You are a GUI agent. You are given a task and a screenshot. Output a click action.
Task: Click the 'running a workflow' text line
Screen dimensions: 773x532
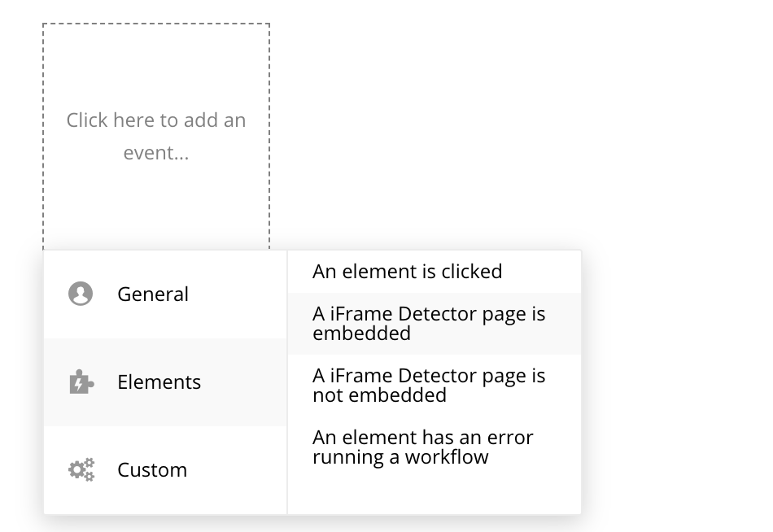pyautogui.click(x=400, y=457)
